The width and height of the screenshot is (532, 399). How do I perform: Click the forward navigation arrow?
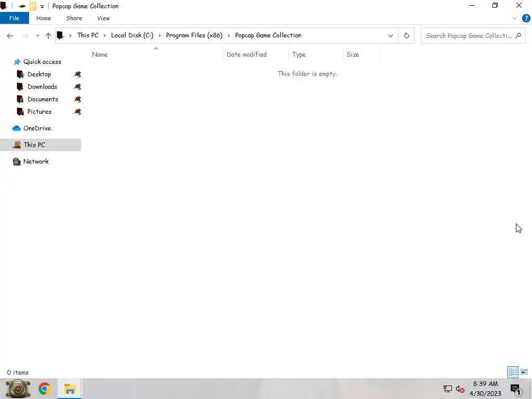pos(25,36)
